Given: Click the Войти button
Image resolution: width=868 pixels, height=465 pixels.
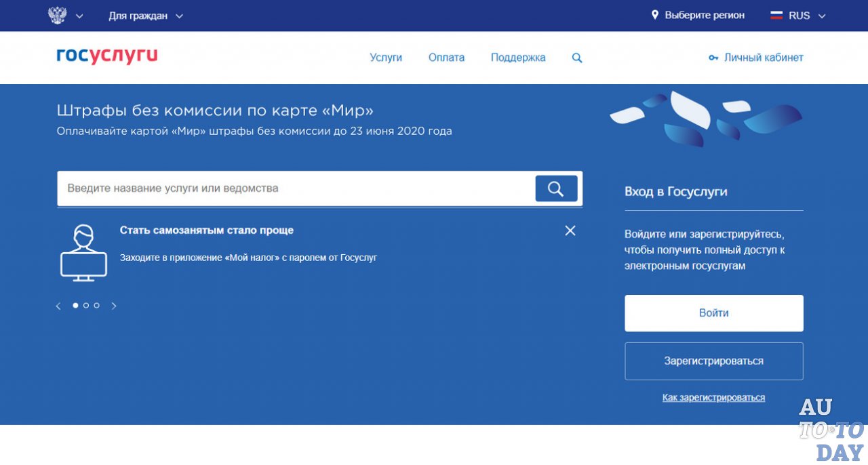Looking at the screenshot, I should [x=713, y=312].
